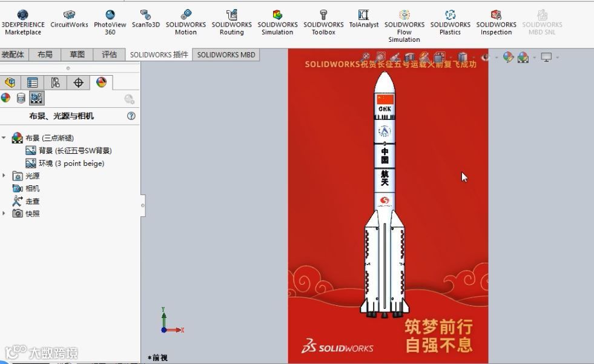View scene, lights and cameras button
The height and width of the screenshot is (364, 594).
[37, 98]
